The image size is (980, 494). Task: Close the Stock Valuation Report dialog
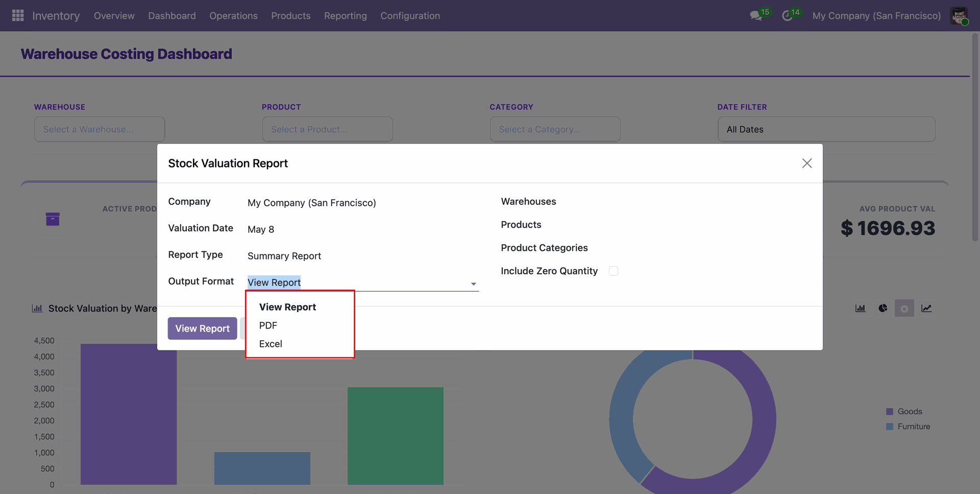click(807, 163)
